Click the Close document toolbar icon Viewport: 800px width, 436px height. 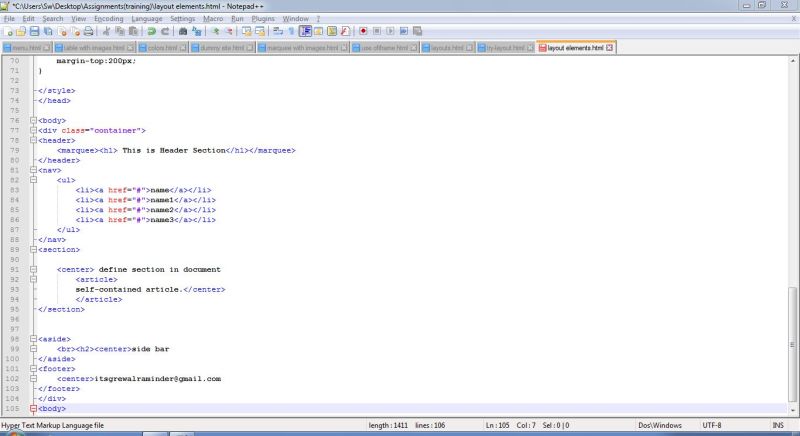click(62, 32)
